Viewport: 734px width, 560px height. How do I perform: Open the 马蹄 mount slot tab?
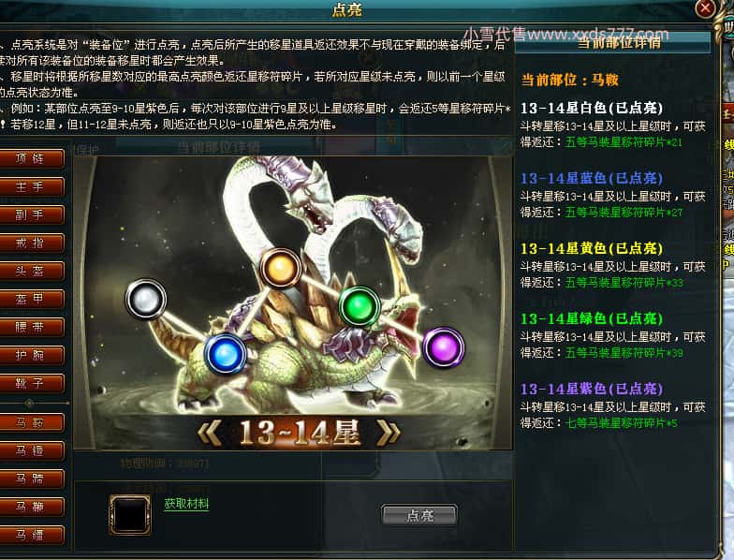pos(30,479)
